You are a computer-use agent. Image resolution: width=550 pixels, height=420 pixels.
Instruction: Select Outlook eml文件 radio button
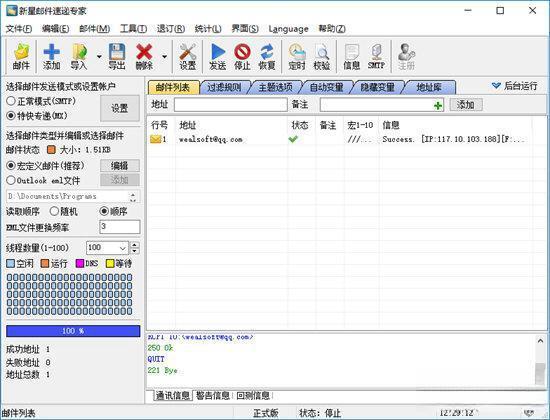pyautogui.click(x=11, y=180)
